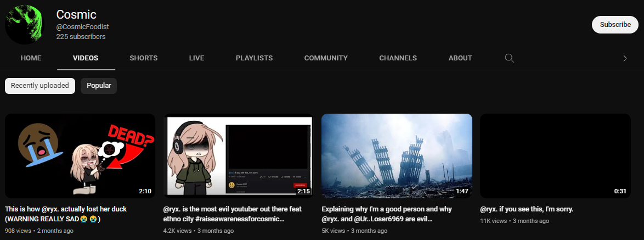
Task: Go to the Live tab
Action: point(196,58)
